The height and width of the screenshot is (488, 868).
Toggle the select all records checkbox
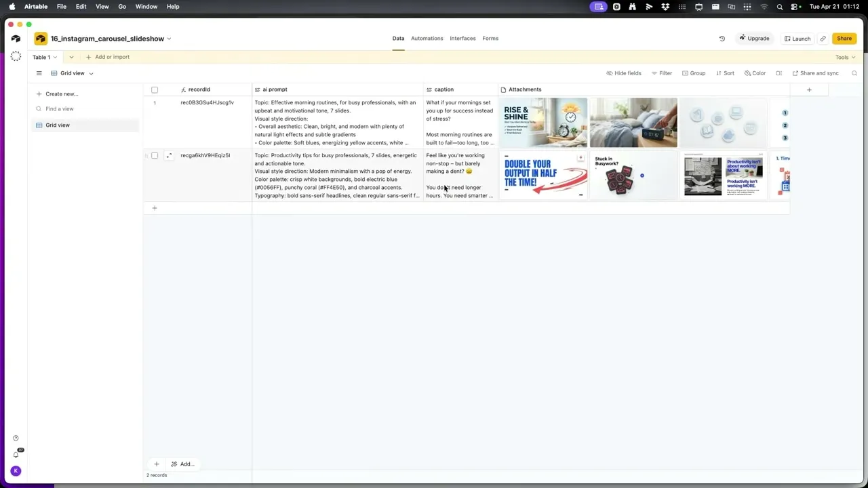point(155,89)
